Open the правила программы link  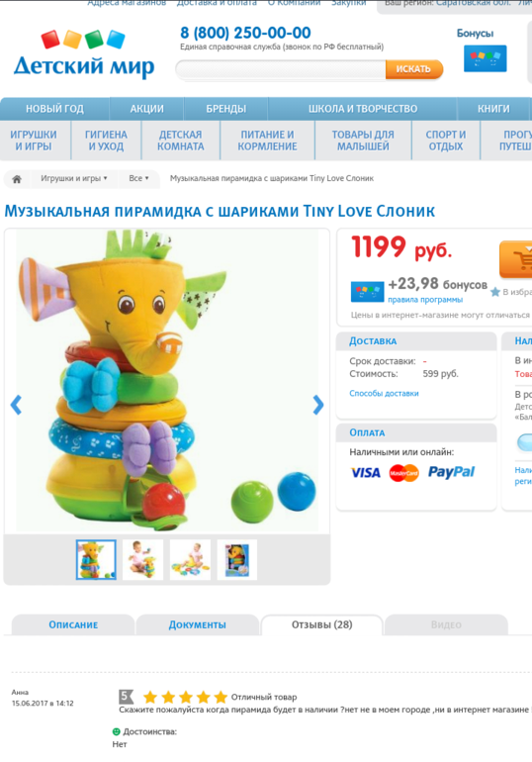pyautogui.click(x=425, y=300)
